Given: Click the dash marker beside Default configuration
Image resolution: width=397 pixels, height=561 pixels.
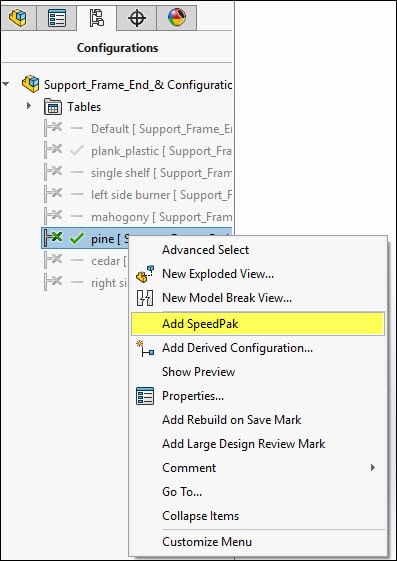Looking at the screenshot, I should tap(77, 128).
